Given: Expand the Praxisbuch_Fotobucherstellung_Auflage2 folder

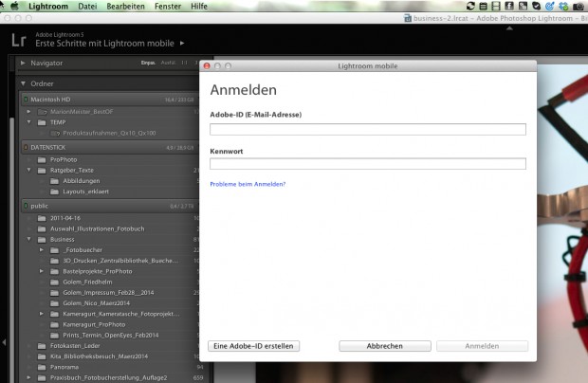Looking at the screenshot, I should point(28,377).
